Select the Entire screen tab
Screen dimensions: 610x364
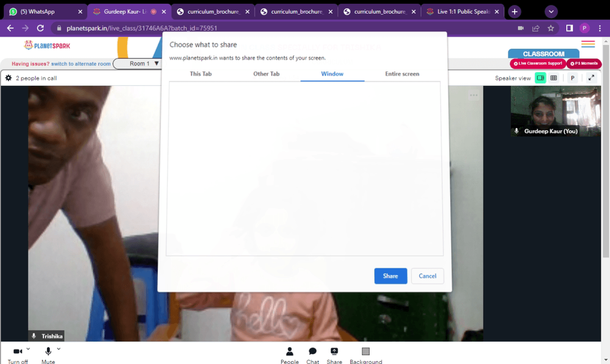click(x=402, y=74)
